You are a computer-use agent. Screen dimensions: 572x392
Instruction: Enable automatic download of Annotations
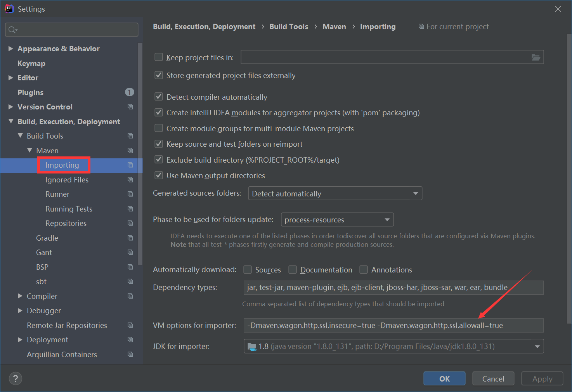coord(364,269)
